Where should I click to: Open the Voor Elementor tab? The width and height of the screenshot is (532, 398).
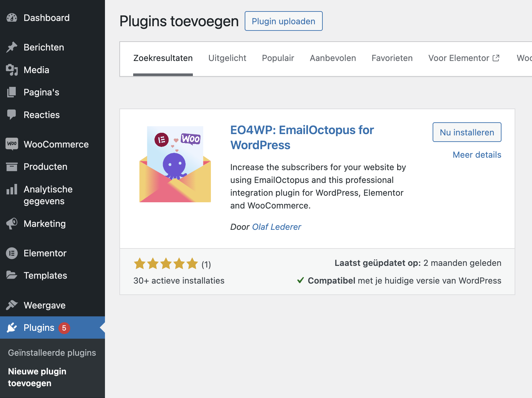pyautogui.click(x=464, y=58)
